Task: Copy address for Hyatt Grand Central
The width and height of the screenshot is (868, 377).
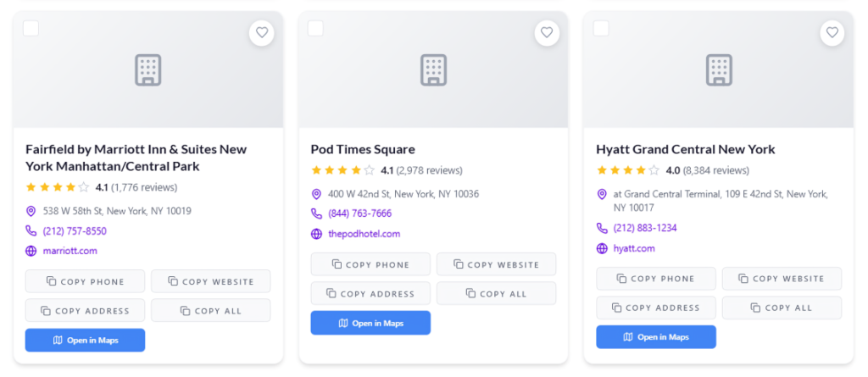Action: pyautogui.click(x=656, y=308)
